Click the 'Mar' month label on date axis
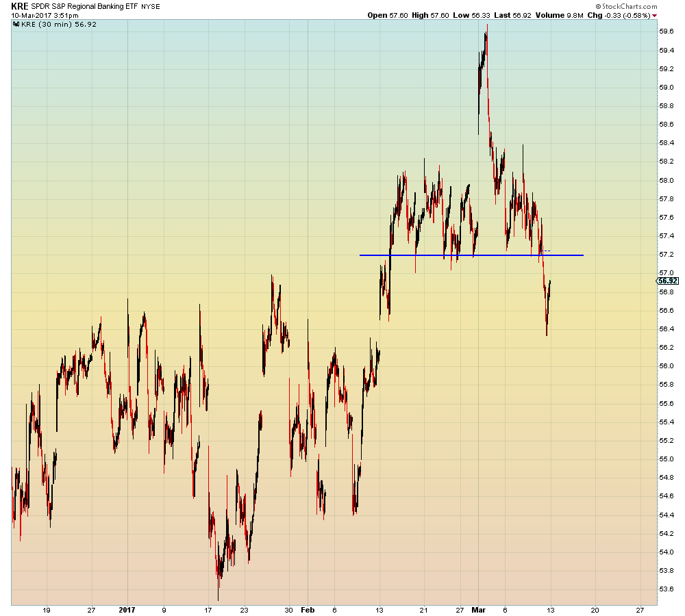This screenshot has height=616, width=685. [x=478, y=610]
